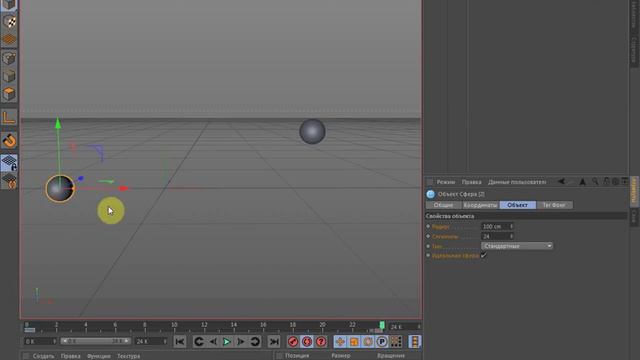Click the Позиция column label in coordinates panel
Viewport: 640px width, 360px height.
297,356
